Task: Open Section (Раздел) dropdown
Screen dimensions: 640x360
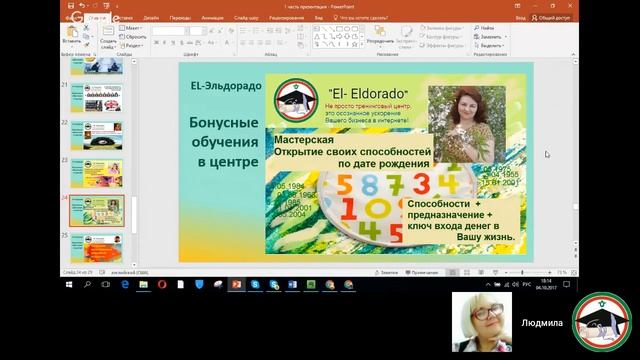Action: coord(131,46)
